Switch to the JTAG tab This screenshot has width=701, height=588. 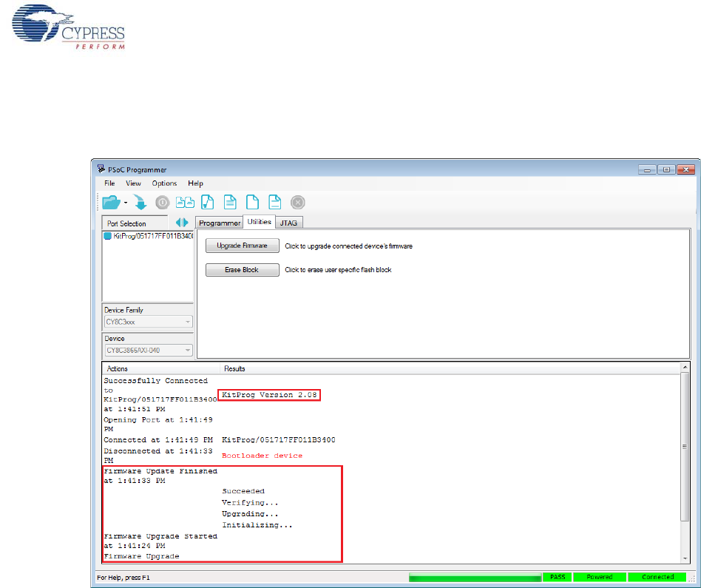point(289,223)
